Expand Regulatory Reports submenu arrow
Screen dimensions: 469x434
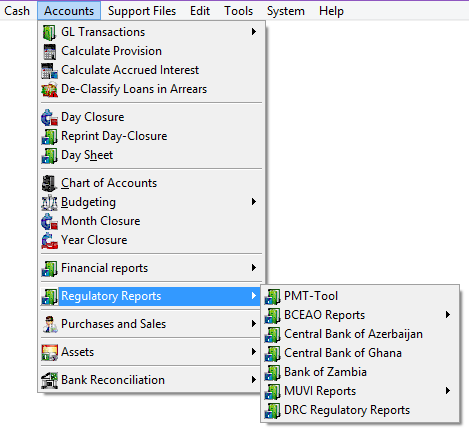tap(254, 296)
